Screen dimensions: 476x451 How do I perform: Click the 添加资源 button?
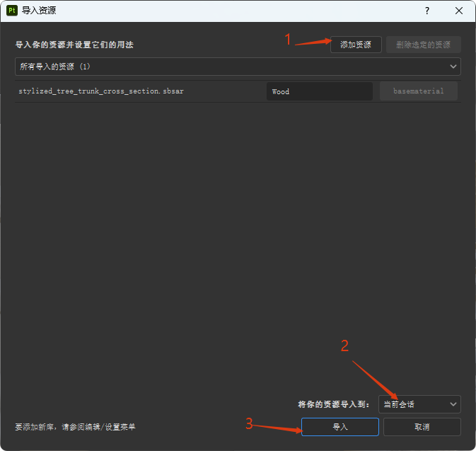356,45
